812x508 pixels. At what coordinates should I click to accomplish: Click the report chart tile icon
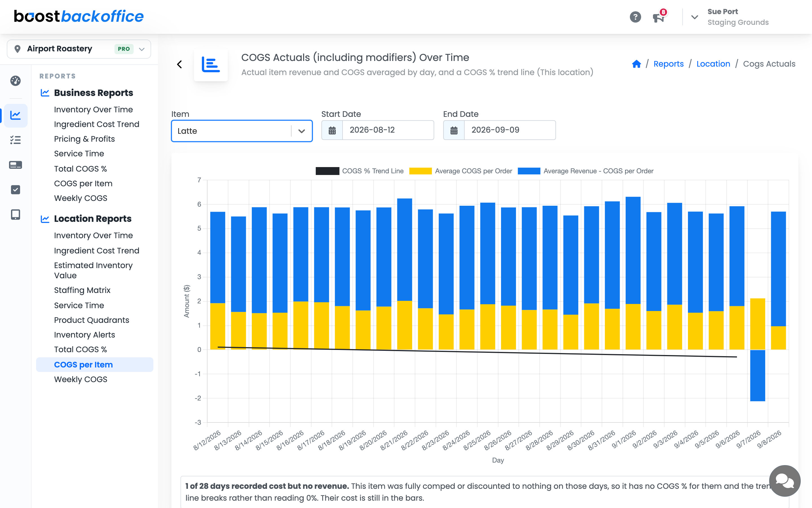click(x=211, y=65)
